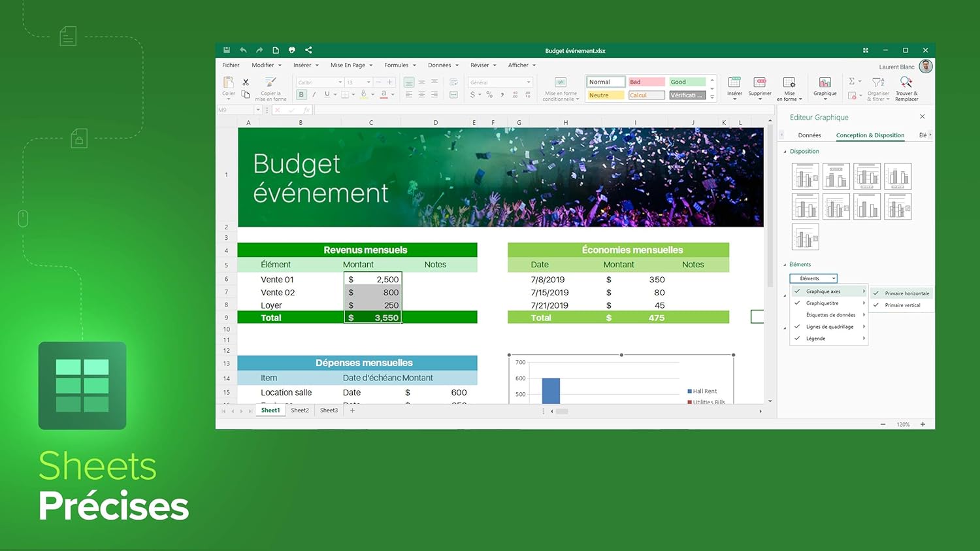Open the font name dropdown
The height and width of the screenshot is (551, 980).
point(340,82)
